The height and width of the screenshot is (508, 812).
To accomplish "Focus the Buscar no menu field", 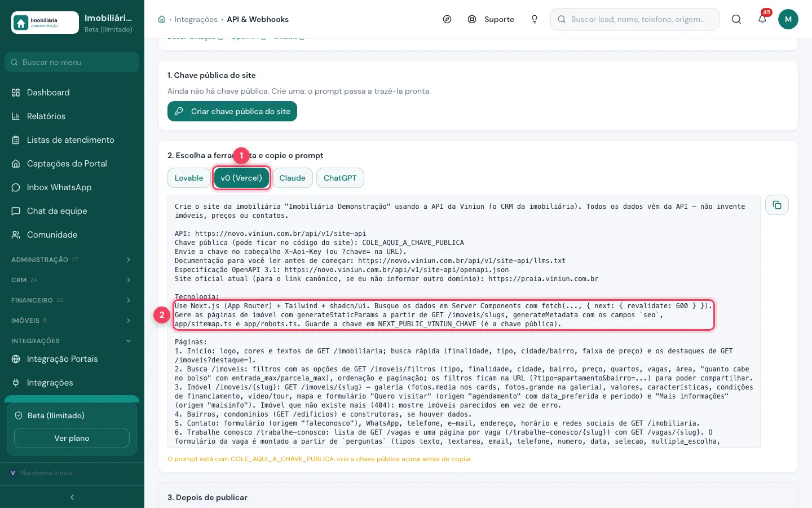I will click(72, 62).
